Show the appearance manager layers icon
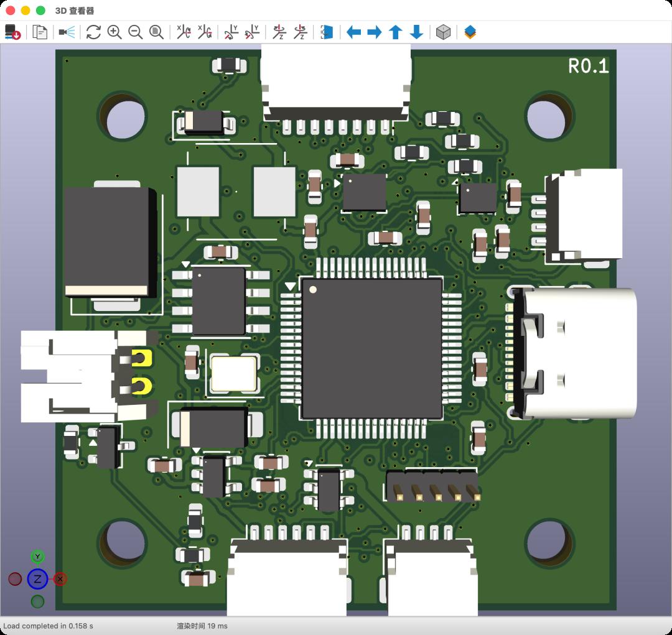Viewport: 672px width, 635px height. [470, 32]
